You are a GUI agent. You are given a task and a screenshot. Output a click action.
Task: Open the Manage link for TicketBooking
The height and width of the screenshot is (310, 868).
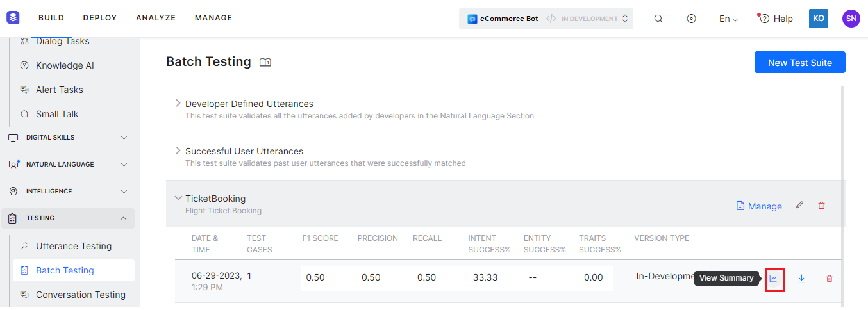(759, 206)
